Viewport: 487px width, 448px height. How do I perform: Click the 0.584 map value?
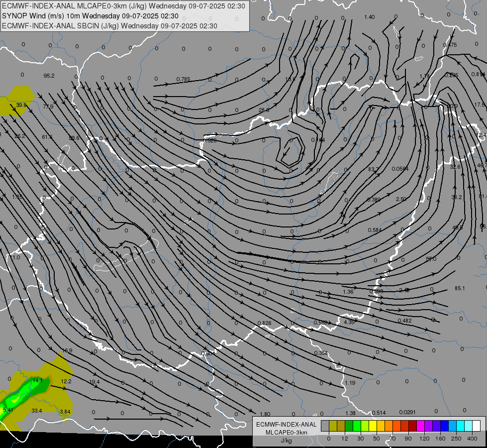tap(375, 230)
